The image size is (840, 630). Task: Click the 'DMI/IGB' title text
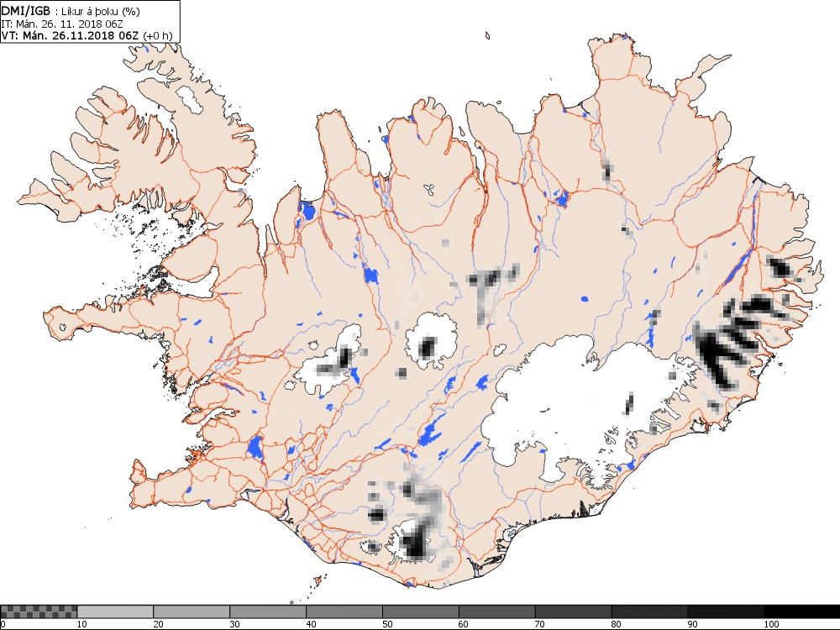point(26,11)
